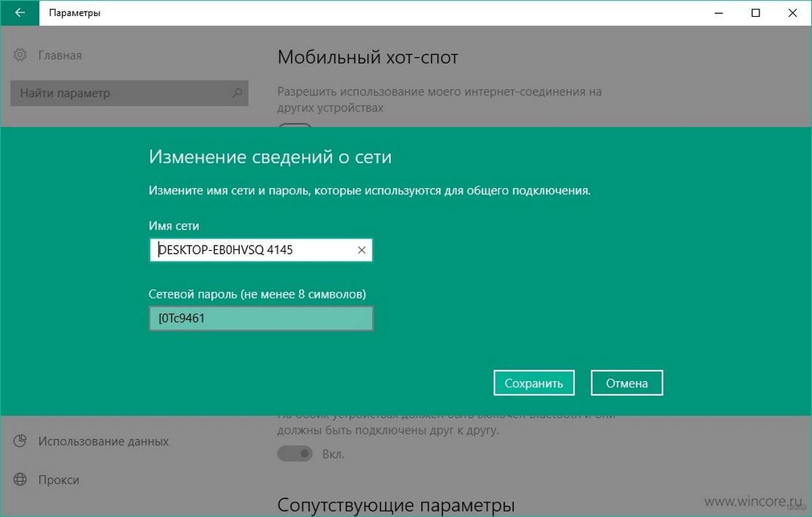This screenshot has height=517, width=812.
Task: Open Использование данных section
Action: (103, 442)
